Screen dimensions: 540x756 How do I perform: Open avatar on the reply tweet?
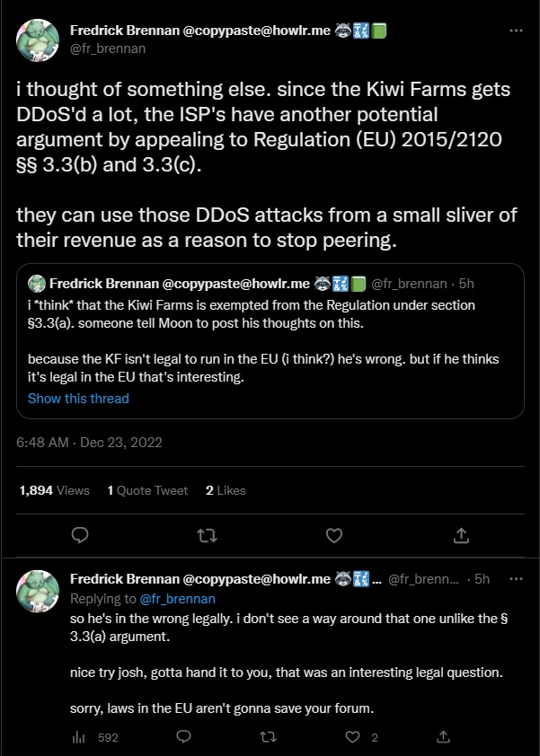tap(39, 591)
